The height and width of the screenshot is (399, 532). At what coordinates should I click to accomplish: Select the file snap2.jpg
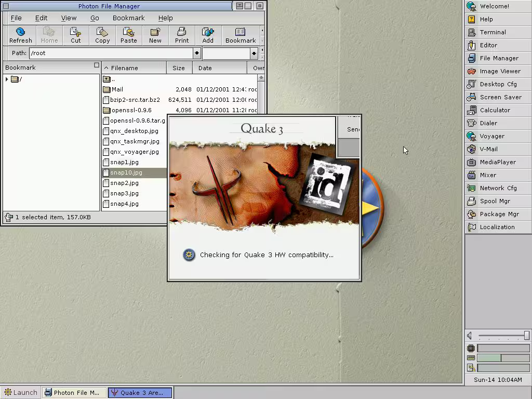pyautogui.click(x=124, y=183)
